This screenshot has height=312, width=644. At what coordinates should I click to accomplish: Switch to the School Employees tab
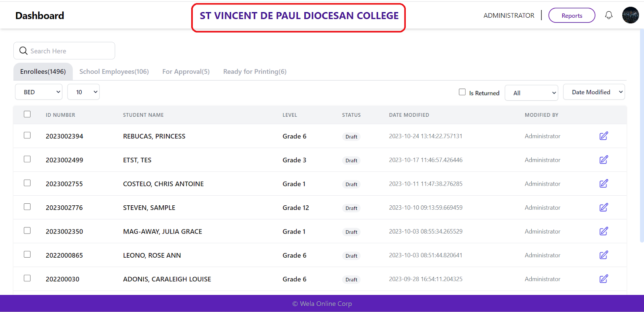[x=114, y=72]
